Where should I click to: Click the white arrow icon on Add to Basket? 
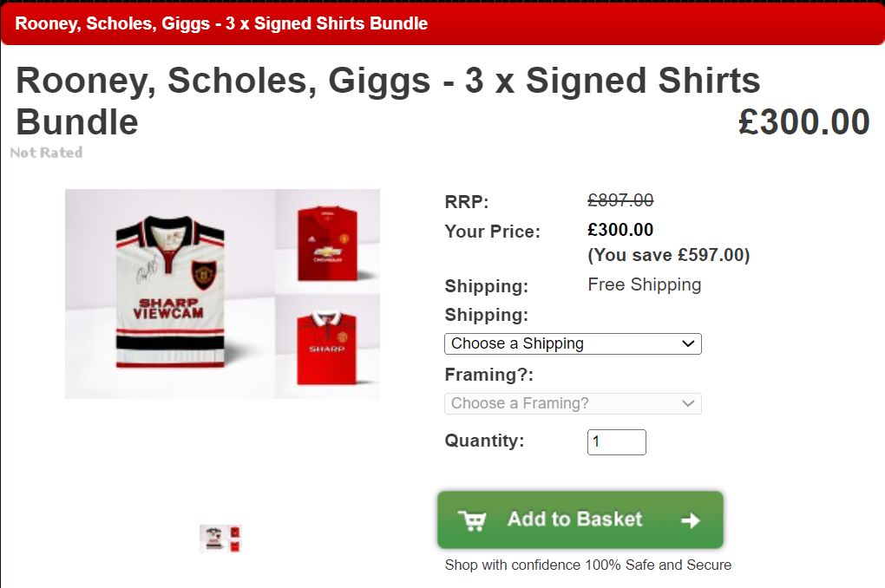[691, 520]
